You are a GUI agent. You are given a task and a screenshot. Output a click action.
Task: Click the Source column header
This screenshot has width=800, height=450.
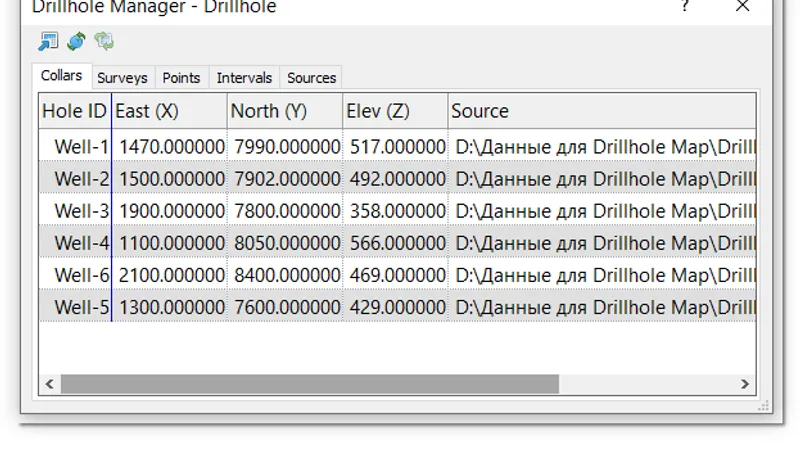[x=602, y=111]
